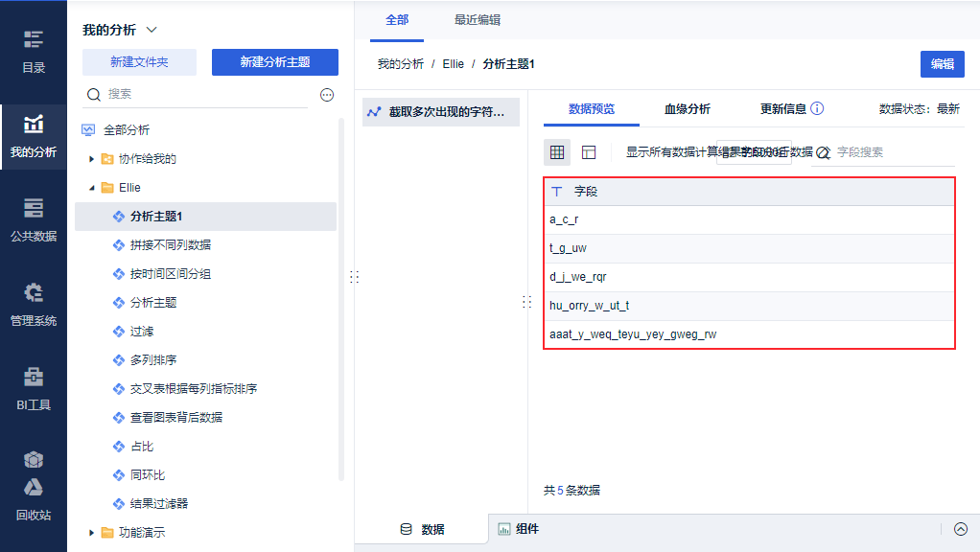Open 管理系统 gear icon in sidebar
The image size is (980, 552).
click(x=34, y=304)
